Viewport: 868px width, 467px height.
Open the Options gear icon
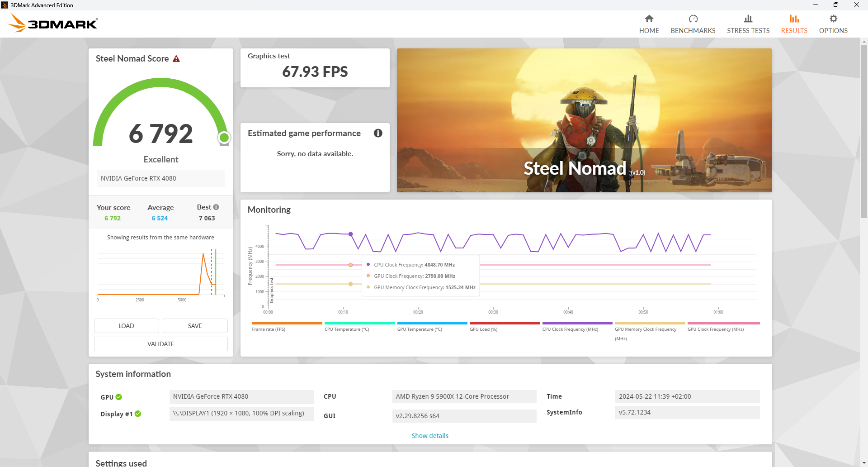click(833, 19)
